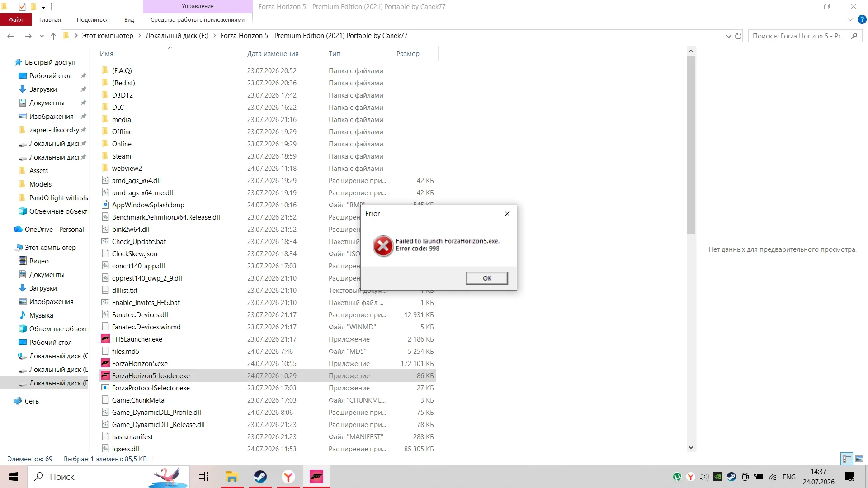868x488 pixels.
Task: Select the files.md5 file
Action: pyautogui.click(x=126, y=352)
